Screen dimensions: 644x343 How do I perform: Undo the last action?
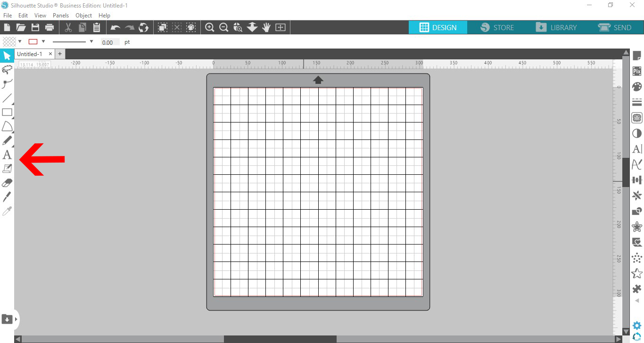116,28
